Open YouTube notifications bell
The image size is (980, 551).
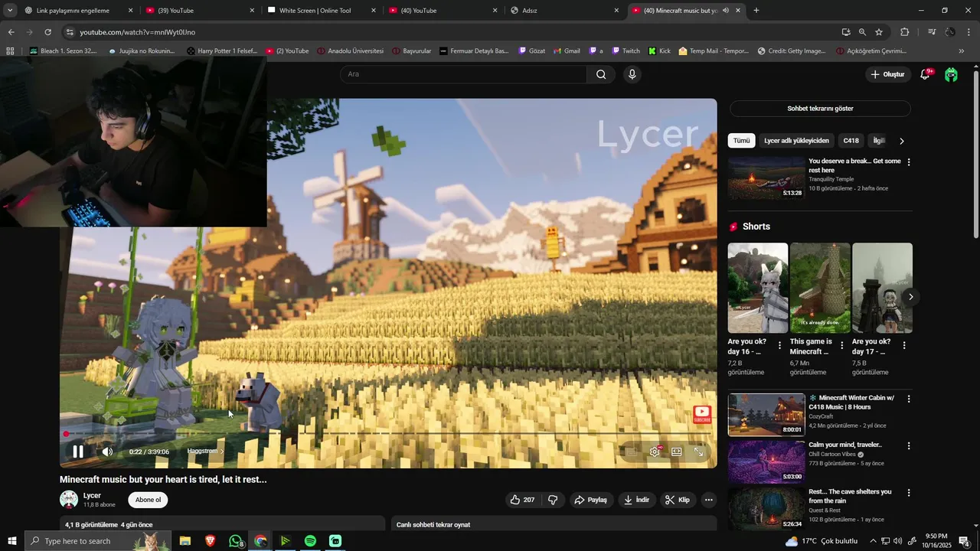click(925, 74)
